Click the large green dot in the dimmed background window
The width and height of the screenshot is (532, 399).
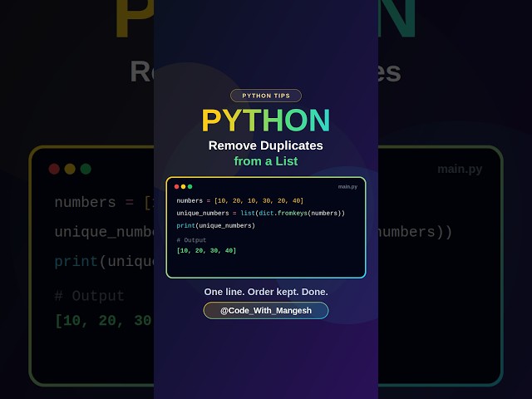(86, 169)
